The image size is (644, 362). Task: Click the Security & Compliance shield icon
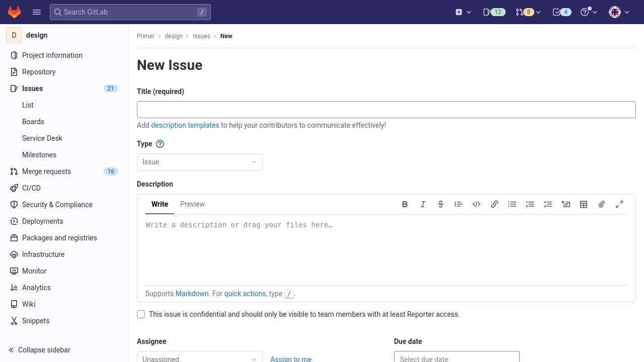coord(14,205)
